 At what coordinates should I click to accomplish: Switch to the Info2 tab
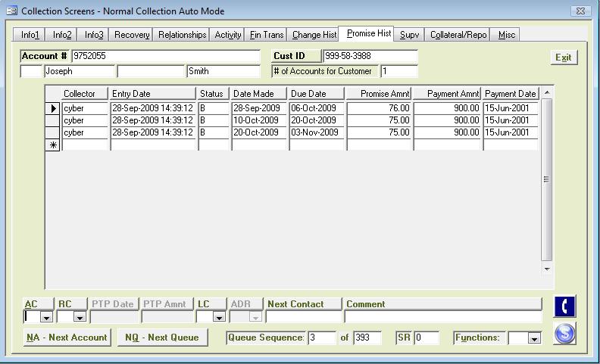(61, 34)
